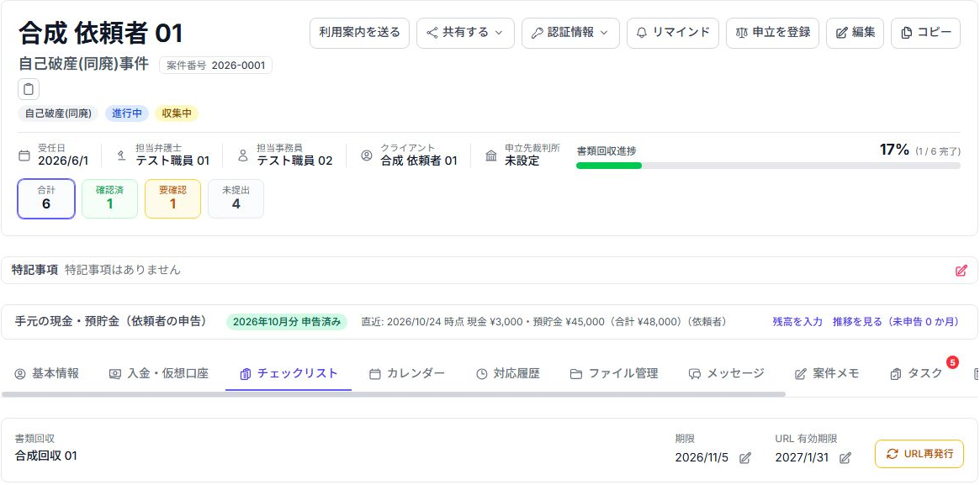Click 残高を入力 link

tap(797, 322)
